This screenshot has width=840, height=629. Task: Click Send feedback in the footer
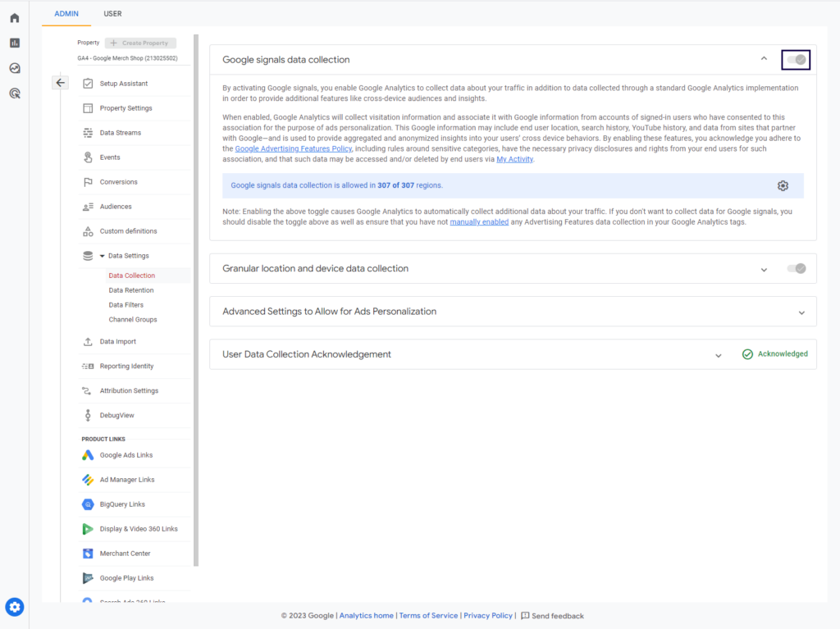[552, 616]
